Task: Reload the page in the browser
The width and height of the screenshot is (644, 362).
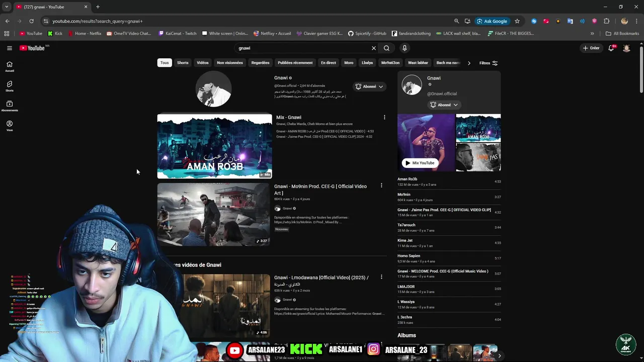Action: [31, 21]
